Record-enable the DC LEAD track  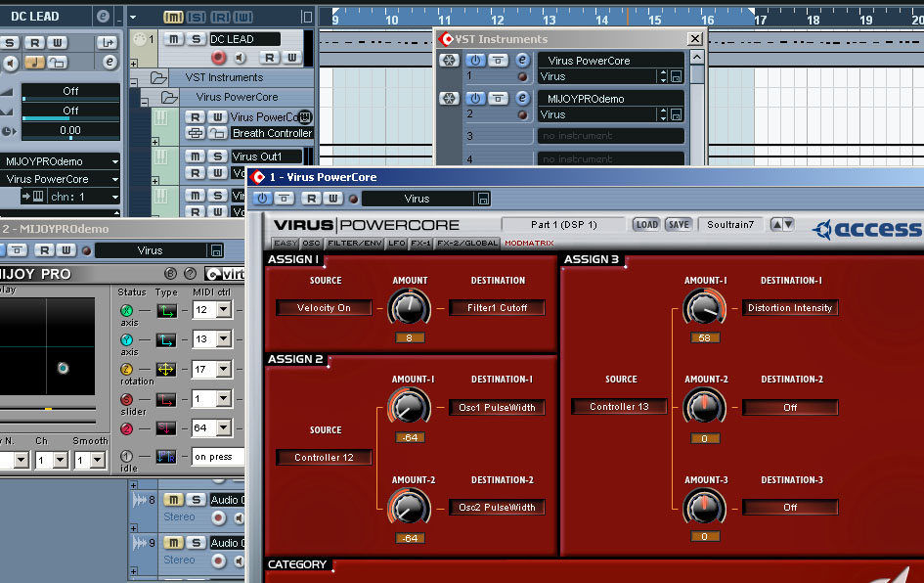(219, 57)
